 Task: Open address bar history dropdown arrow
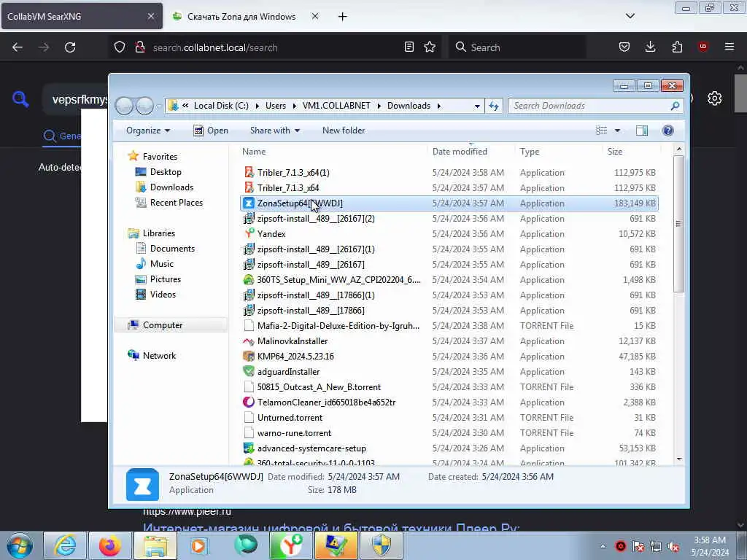pyautogui.click(x=477, y=106)
